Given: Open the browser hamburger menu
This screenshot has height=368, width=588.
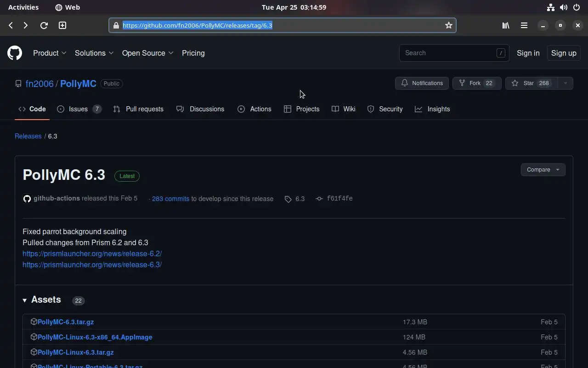Looking at the screenshot, I should coord(524,25).
